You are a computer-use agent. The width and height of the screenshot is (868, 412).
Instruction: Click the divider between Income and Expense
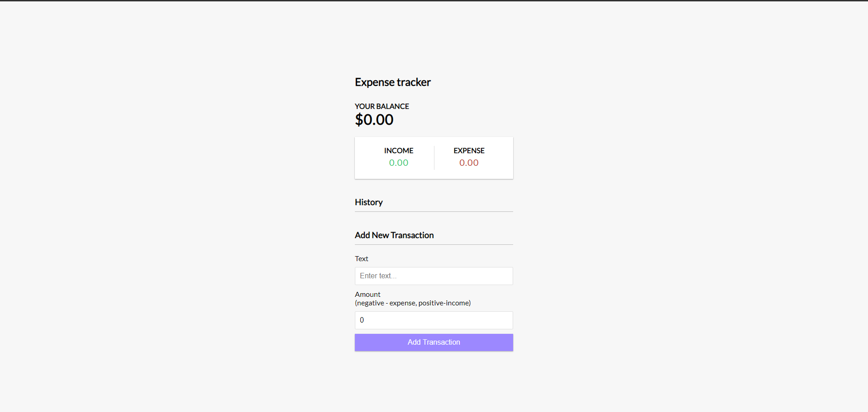tap(434, 158)
